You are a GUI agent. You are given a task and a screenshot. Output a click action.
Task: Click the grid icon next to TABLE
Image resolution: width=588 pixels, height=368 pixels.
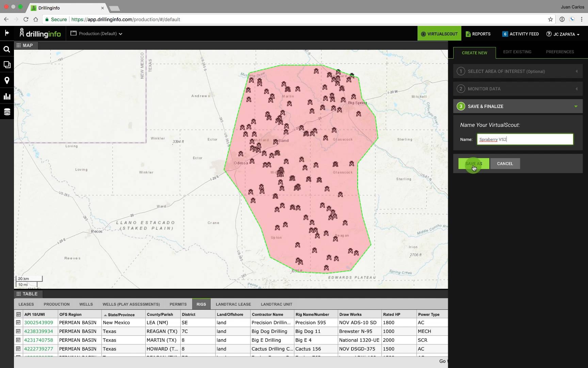coord(18,294)
